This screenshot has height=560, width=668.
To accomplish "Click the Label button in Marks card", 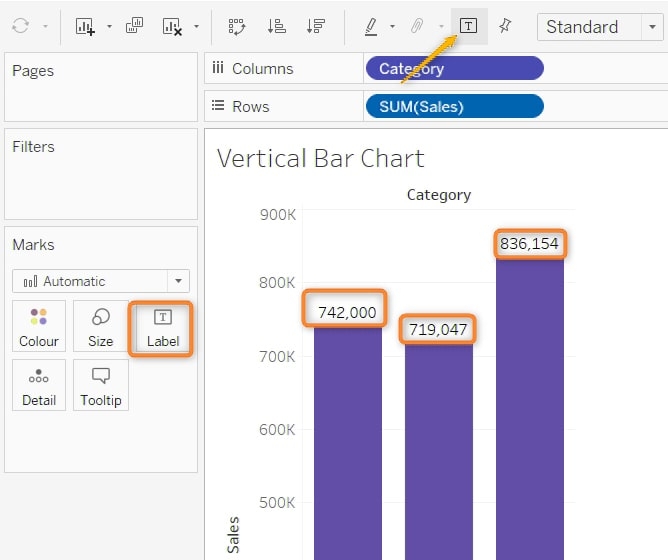I will [x=162, y=328].
